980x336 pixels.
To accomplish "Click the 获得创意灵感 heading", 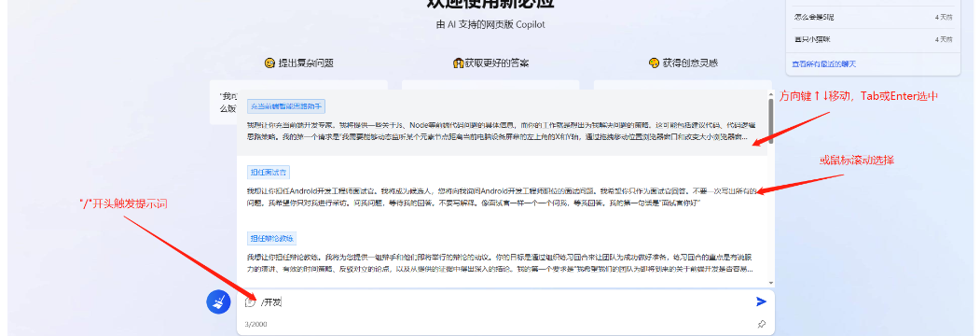I will click(x=691, y=63).
